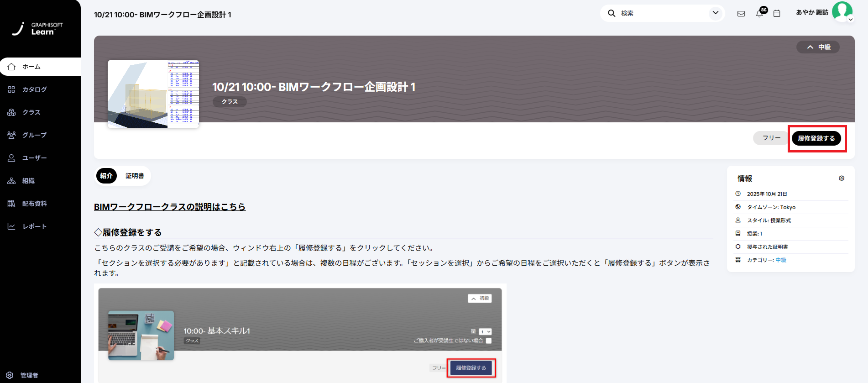Image resolution: width=868 pixels, height=383 pixels.
Task: Open the Graphisoft Learn logo home
Action: pos(37,28)
